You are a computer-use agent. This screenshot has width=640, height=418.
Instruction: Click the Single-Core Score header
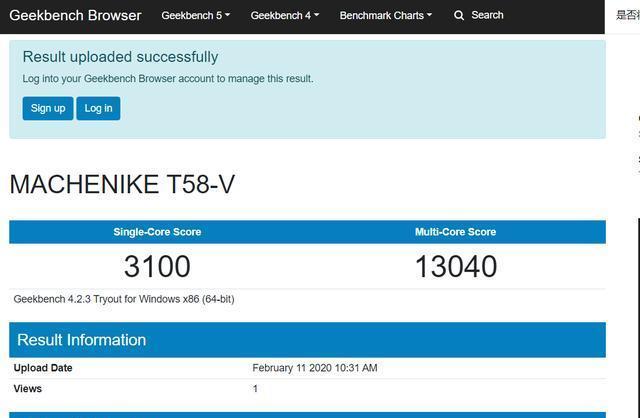(157, 232)
